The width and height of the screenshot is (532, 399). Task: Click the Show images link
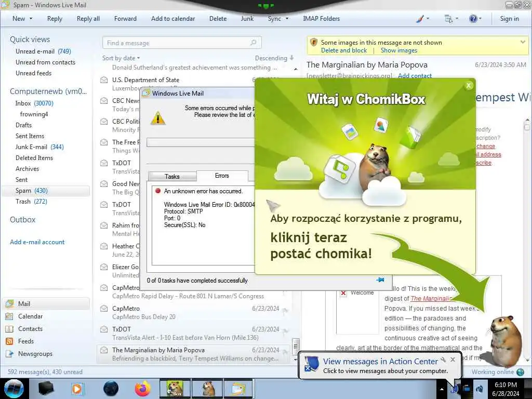pyautogui.click(x=398, y=50)
